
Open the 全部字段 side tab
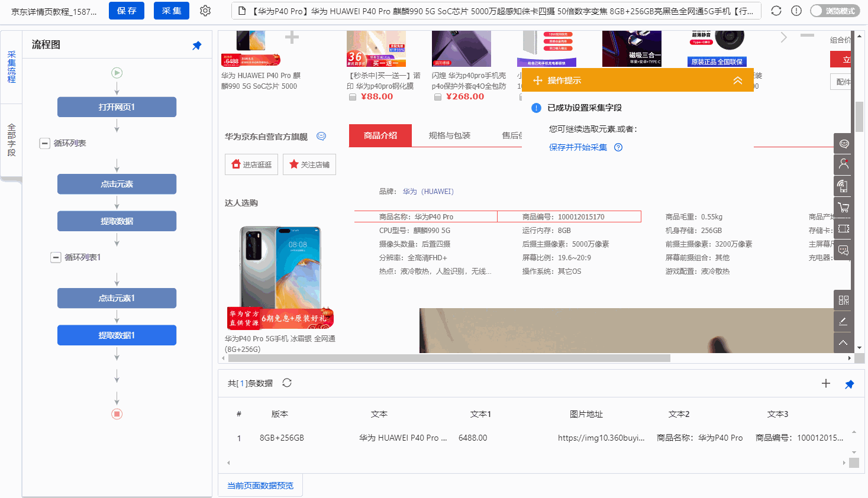coord(11,140)
